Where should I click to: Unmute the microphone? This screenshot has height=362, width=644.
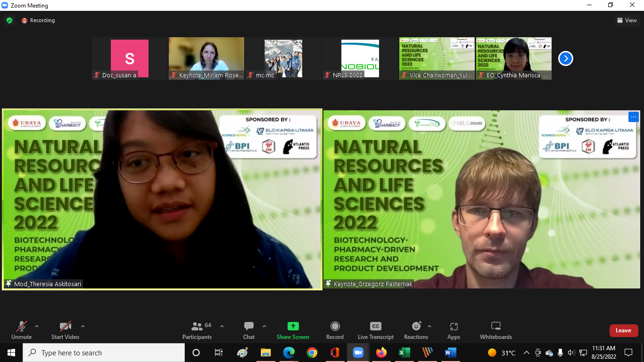coord(21,330)
